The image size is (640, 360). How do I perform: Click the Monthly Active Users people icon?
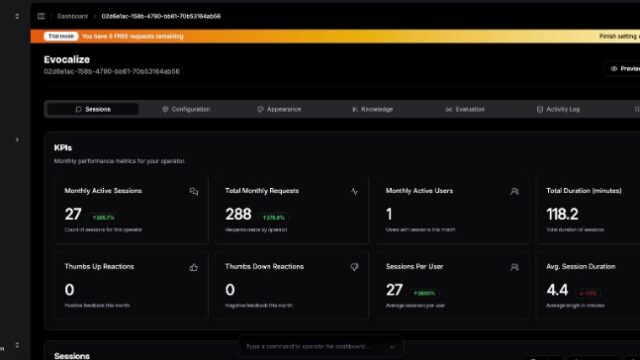514,191
